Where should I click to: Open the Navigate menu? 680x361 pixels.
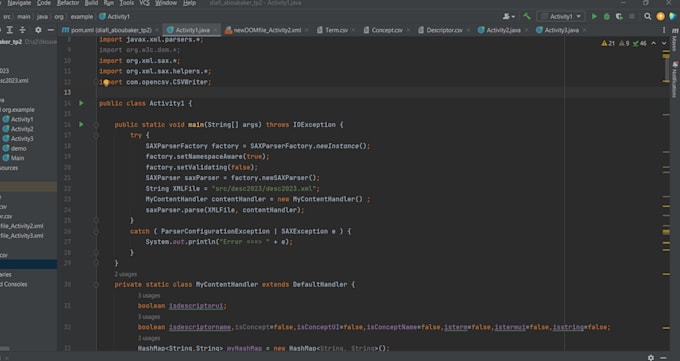click(x=19, y=3)
